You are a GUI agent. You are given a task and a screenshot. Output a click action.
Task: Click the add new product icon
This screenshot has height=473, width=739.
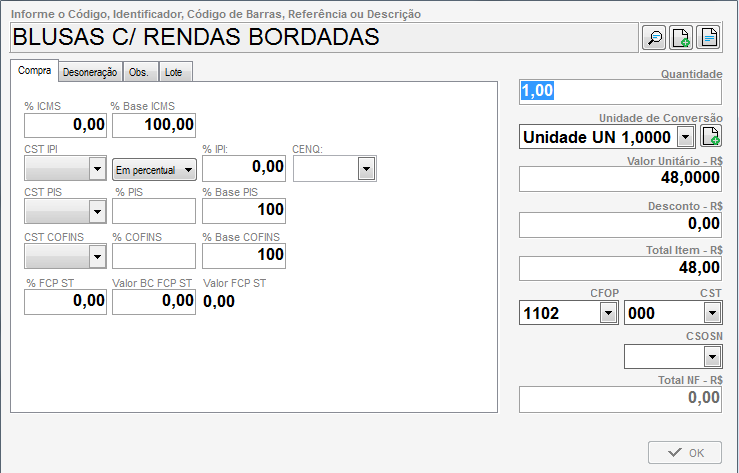point(681,38)
